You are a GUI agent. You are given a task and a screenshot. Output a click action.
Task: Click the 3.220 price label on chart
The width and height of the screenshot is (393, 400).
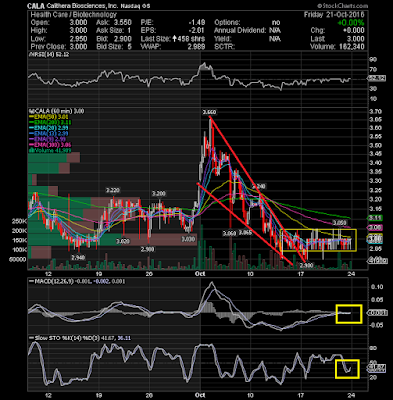click(113, 190)
